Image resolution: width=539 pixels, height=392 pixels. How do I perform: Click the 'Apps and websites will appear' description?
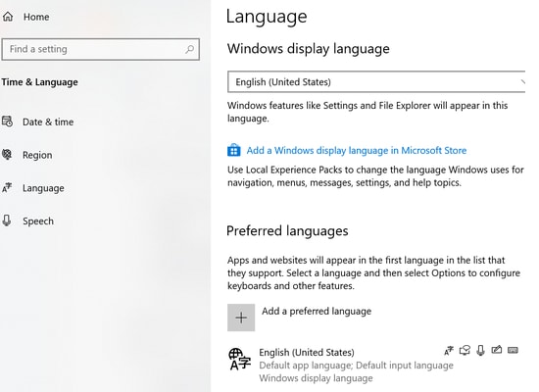[x=373, y=273]
